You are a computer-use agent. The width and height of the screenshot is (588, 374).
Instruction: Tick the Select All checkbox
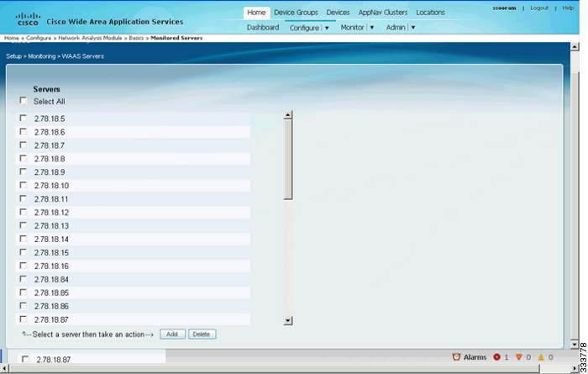point(24,101)
